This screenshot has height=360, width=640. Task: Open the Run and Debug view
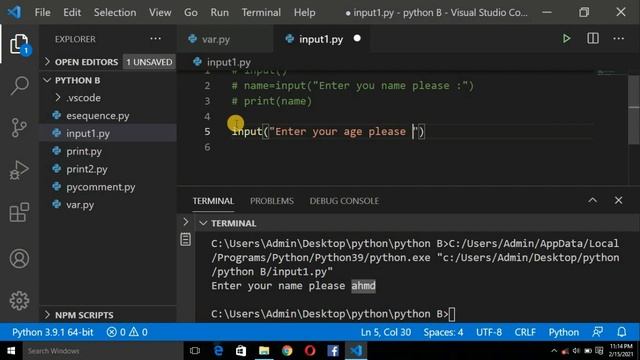(x=19, y=170)
